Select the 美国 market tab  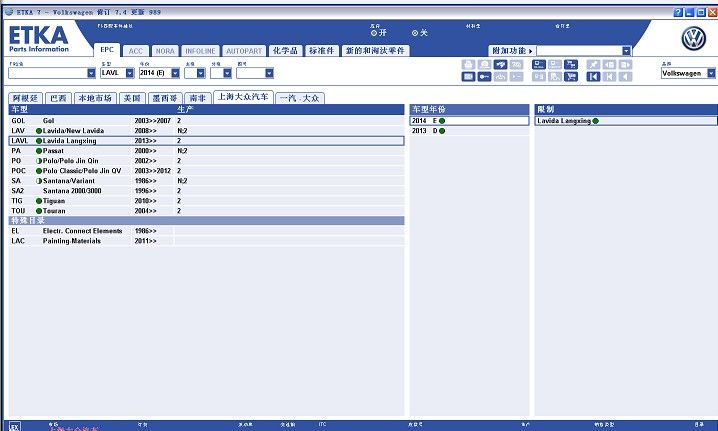tap(132, 98)
